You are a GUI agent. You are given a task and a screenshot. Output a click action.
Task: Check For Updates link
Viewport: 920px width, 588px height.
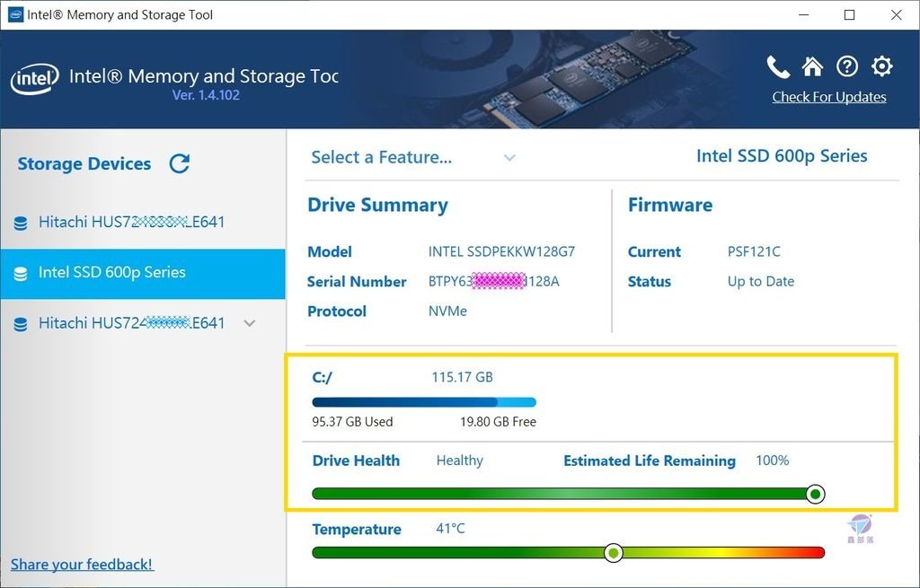click(829, 97)
